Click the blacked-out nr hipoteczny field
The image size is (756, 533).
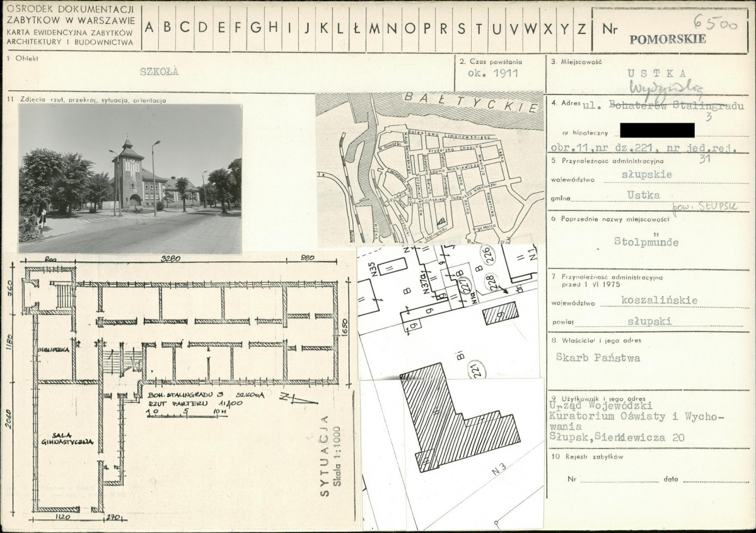656,130
